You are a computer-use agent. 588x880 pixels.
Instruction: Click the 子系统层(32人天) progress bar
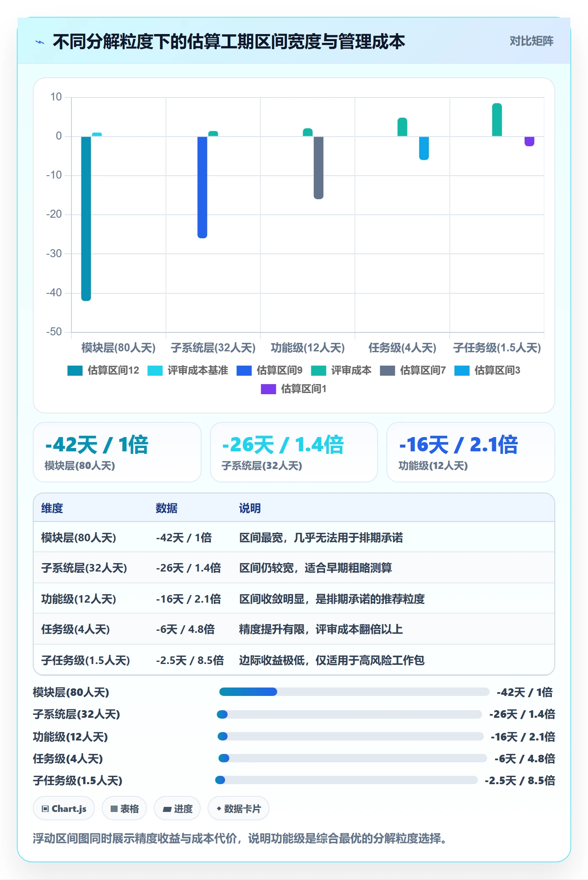349,714
